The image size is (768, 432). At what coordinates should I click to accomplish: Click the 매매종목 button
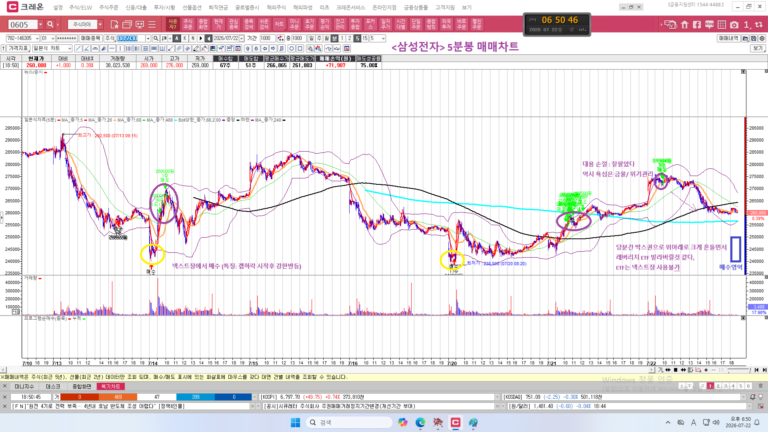[x=91, y=38]
